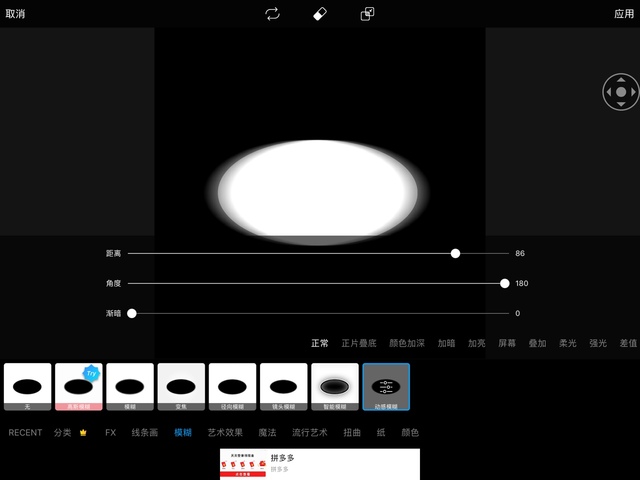Screen dimensions: 640x480
Task: Open the FX category tab
Action: point(111,433)
